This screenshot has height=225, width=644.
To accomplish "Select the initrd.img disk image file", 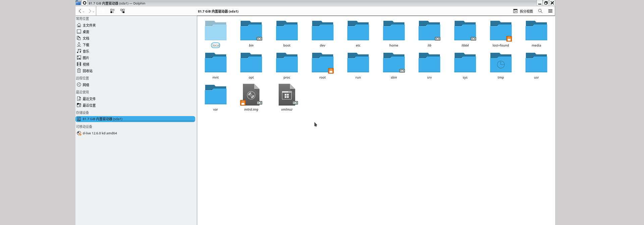I will point(251,95).
